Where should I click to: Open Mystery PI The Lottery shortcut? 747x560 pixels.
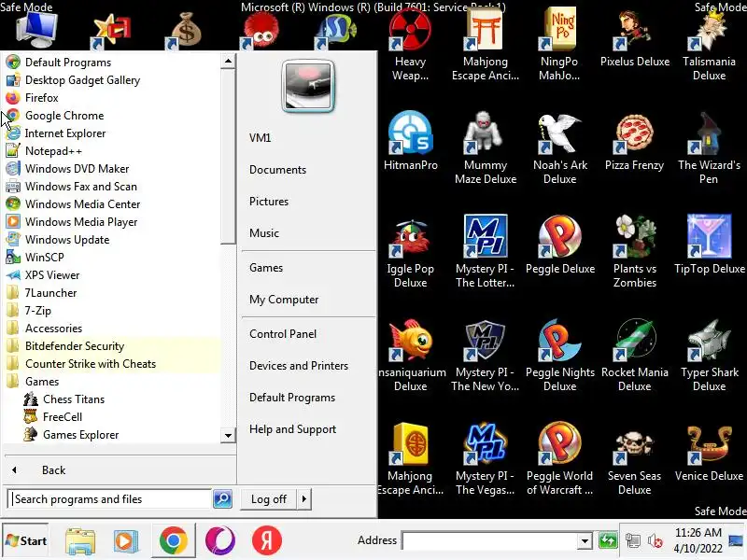(x=485, y=252)
